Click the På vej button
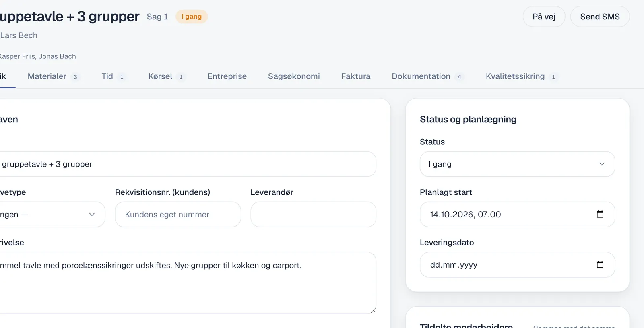The width and height of the screenshot is (644, 328). point(544,17)
